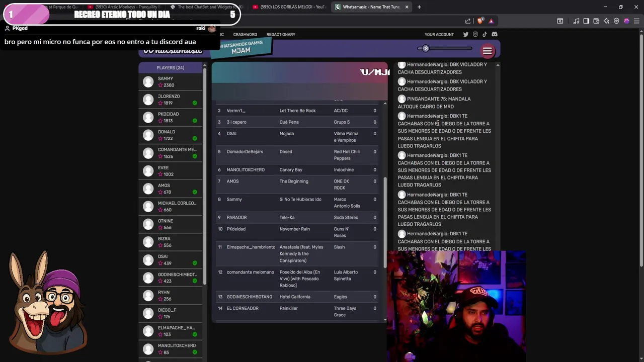Click the browser share page icon
Screen dimensions: 644x362
coord(468,21)
